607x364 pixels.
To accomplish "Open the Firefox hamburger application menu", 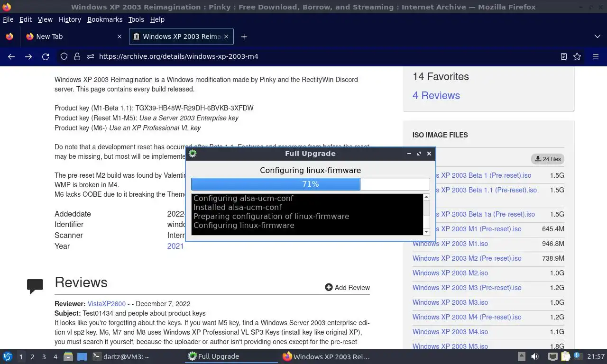I will (x=596, y=56).
